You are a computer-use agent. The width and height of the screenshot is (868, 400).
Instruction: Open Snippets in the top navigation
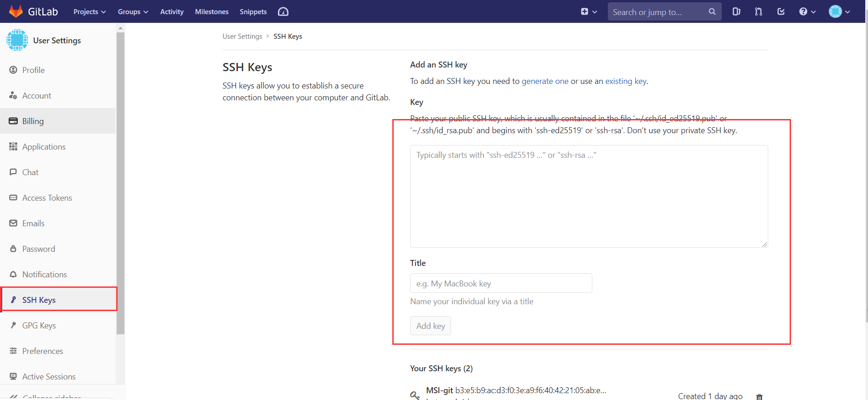coord(253,11)
